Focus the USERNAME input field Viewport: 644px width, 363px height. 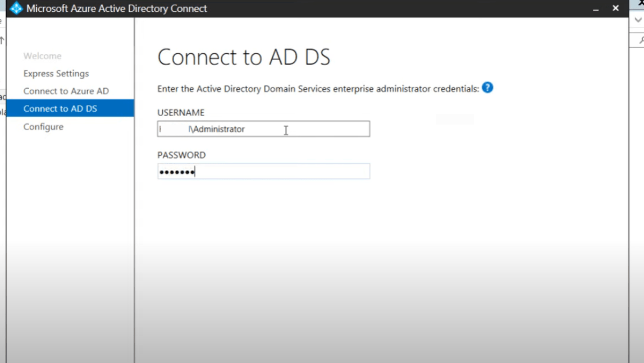264,129
